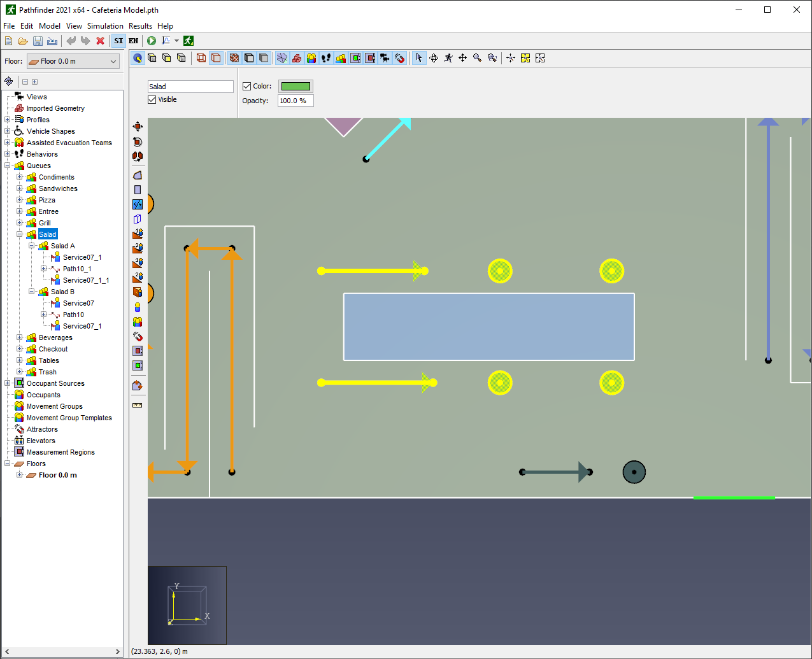Image resolution: width=812 pixels, height=659 pixels.
Task: Open the Results menu
Action: [140, 26]
